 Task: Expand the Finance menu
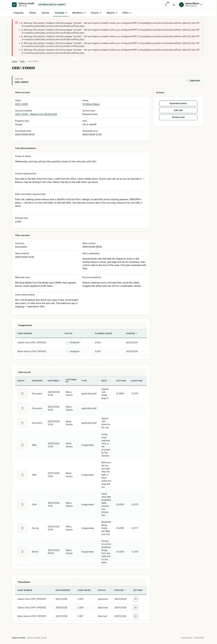tap(96, 13)
